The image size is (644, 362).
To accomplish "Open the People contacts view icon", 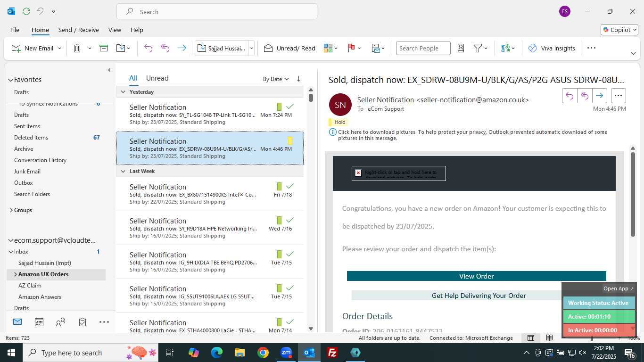I will click(60, 322).
